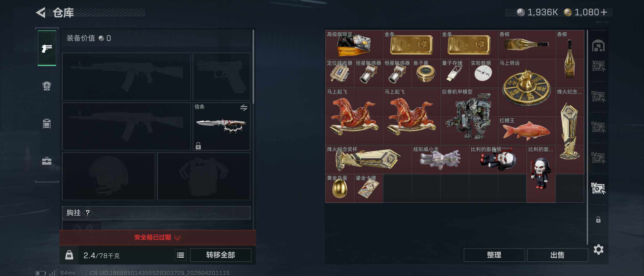Click the 转移全部 button
644x276 pixels.
coord(221,255)
